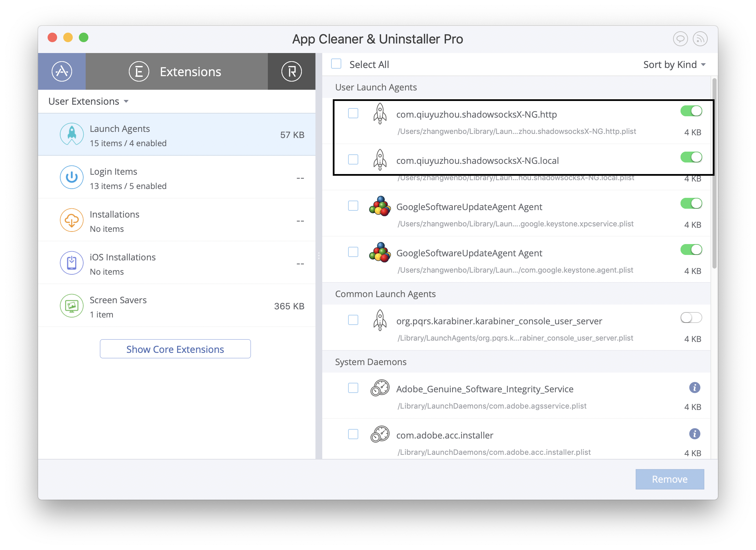Image resolution: width=756 pixels, height=550 pixels.
Task: Enable the karabiner_console_user_server launch agent
Action: [x=691, y=318]
